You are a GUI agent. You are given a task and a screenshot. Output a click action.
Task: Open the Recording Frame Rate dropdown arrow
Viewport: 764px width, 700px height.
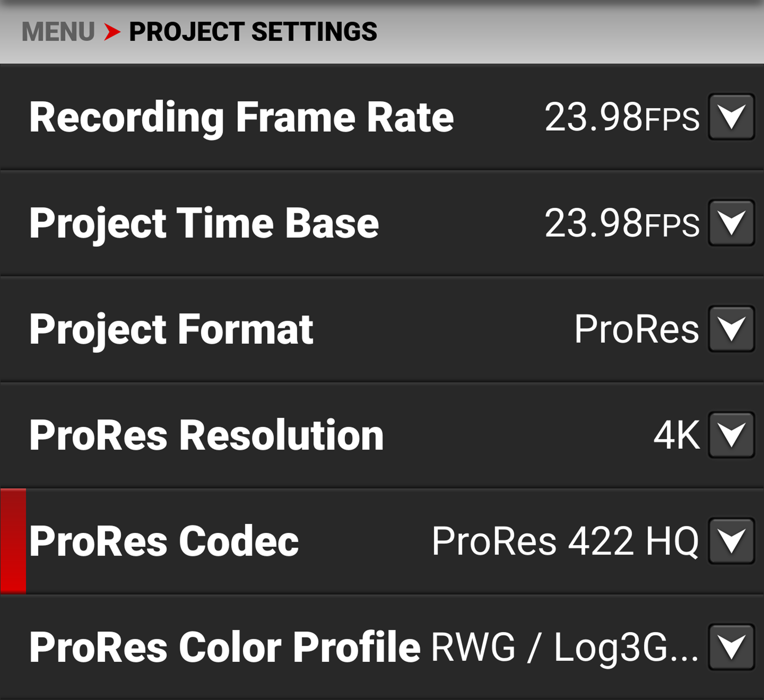[x=731, y=117]
